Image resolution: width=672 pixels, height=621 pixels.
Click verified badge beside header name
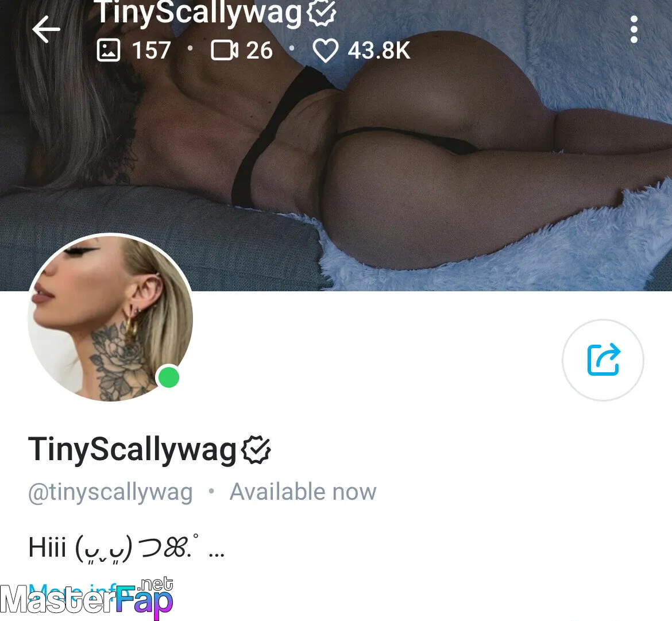[x=322, y=13]
